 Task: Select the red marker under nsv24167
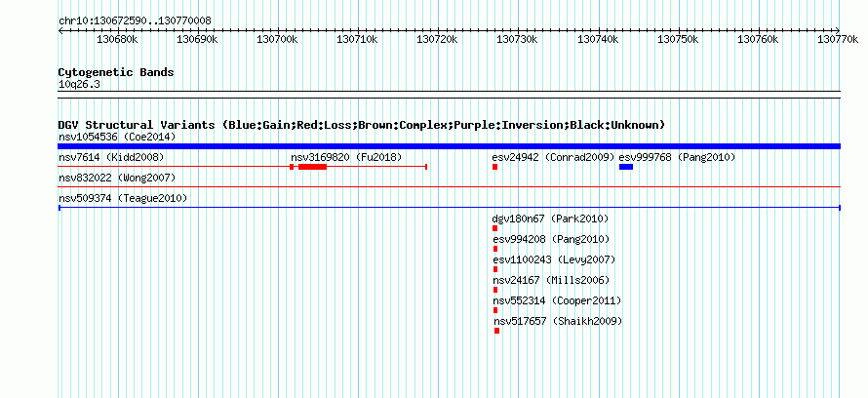click(495, 290)
